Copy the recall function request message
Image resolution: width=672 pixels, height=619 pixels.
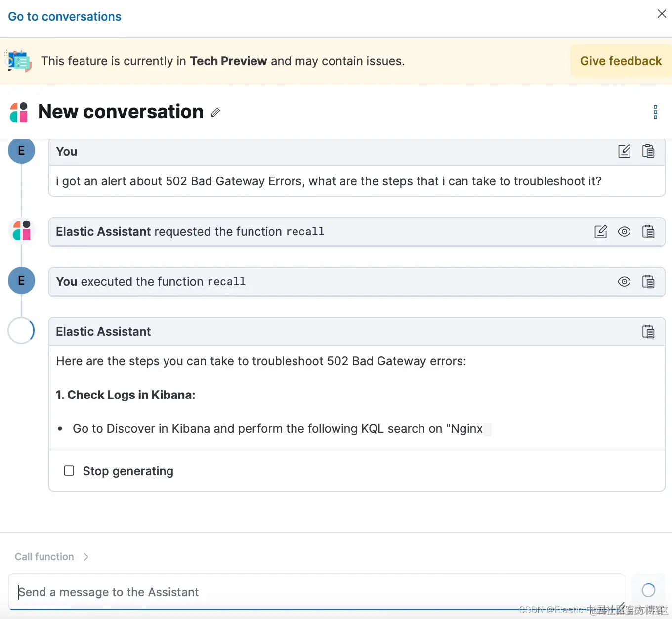click(x=648, y=231)
